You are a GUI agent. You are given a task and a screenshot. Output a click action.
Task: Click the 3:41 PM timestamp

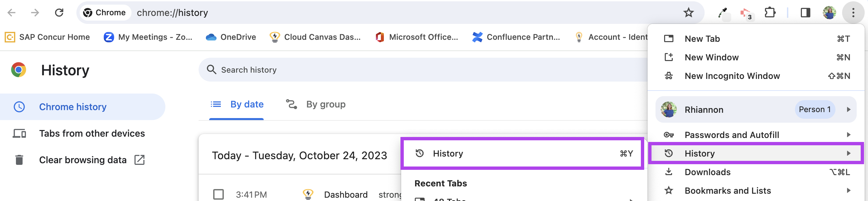pyautogui.click(x=251, y=195)
